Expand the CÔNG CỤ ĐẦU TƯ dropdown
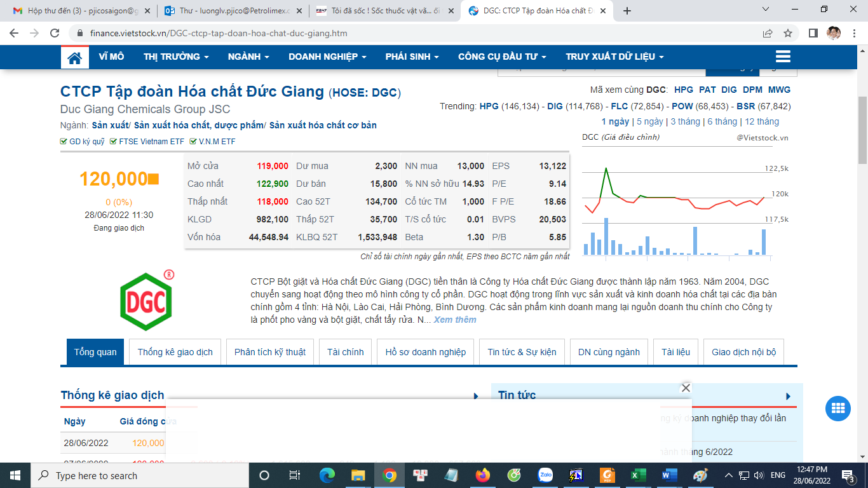Image resolution: width=868 pixels, height=488 pixels. click(x=502, y=57)
